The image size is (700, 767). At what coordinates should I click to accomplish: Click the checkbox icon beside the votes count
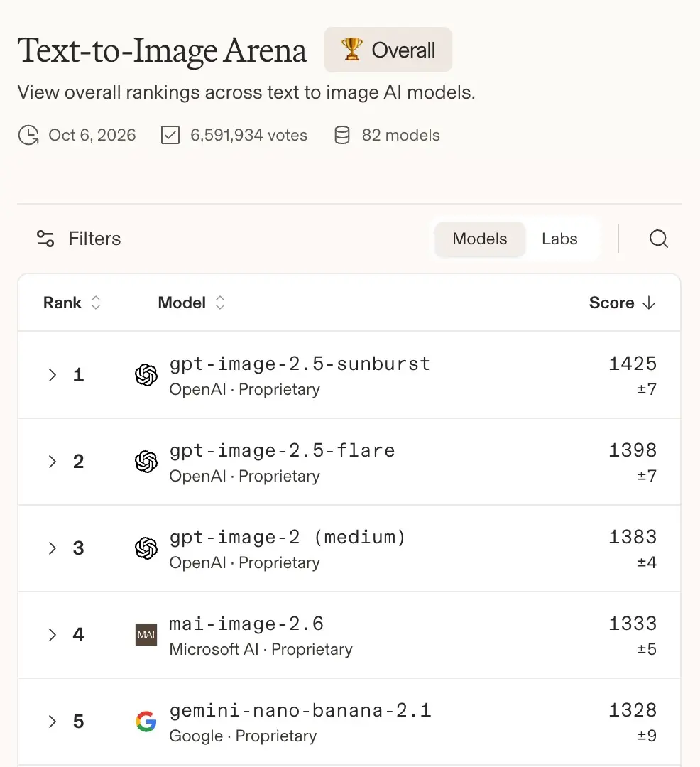(170, 135)
